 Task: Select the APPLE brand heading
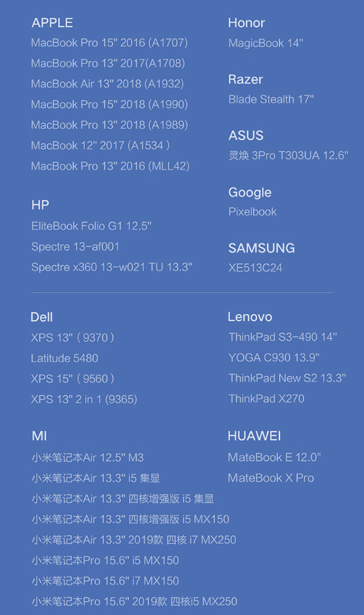(x=52, y=23)
